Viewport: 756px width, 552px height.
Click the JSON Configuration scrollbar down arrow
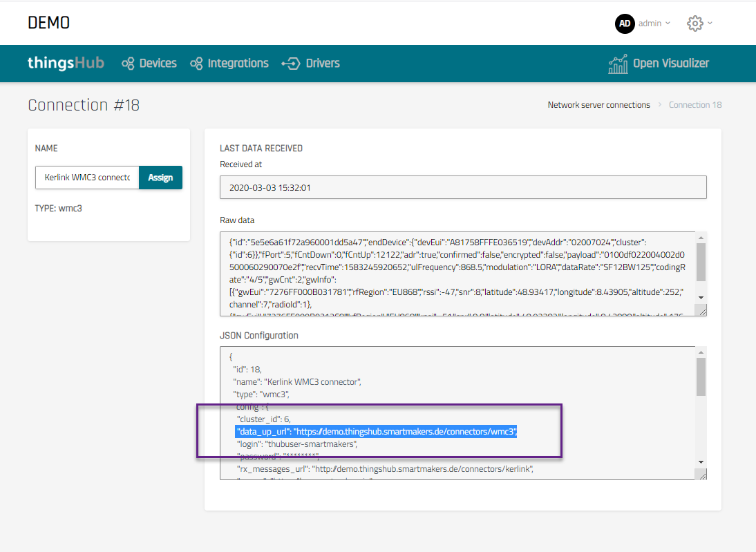(701, 461)
